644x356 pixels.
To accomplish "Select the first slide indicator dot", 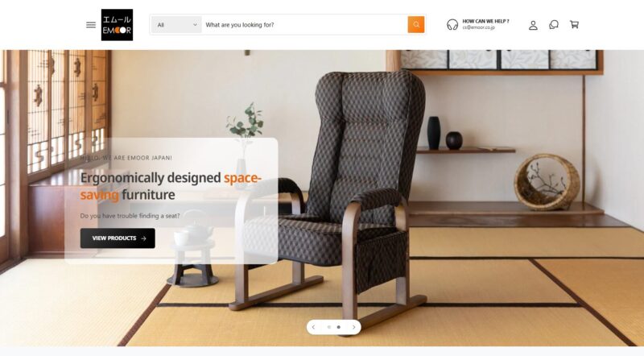I will click(329, 327).
